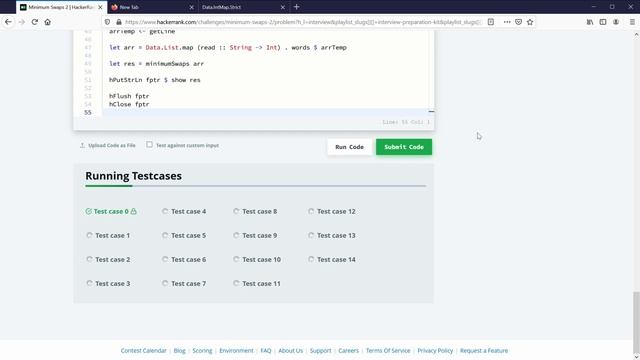Switch to the New Tab tab
This screenshot has width=640, height=360.
coord(152,7)
